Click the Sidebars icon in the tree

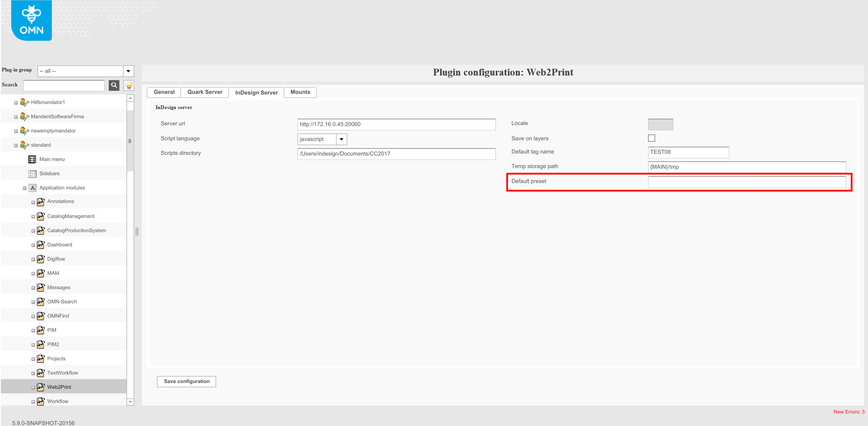[x=32, y=173]
